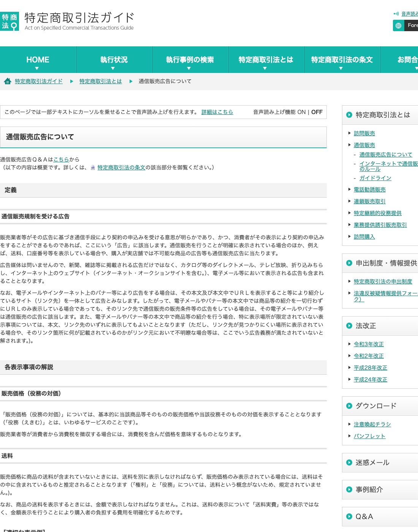The image size is (418, 532).
Task: Open the 特定商取引法の条文 link in the intro text
Action: click(x=122, y=168)
